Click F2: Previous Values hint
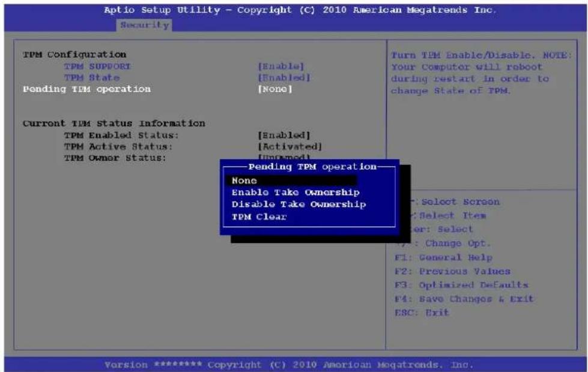588x372 pixels. click(x=452, y=271)
